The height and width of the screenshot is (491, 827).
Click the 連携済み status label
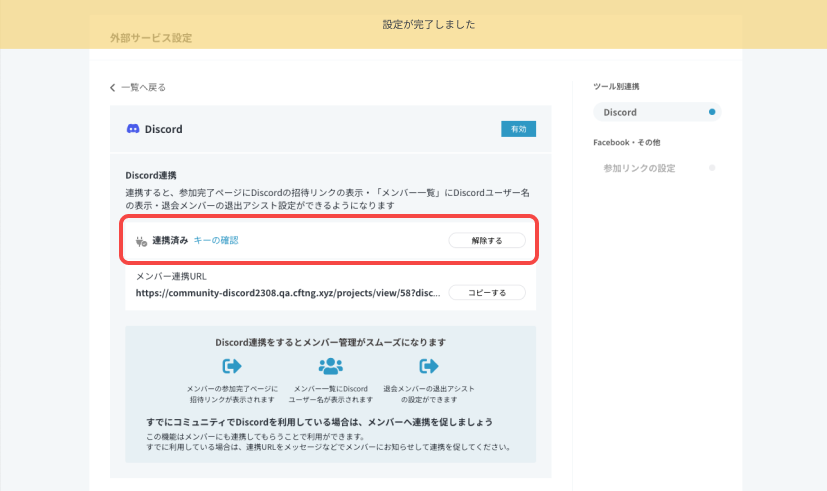(170, 240)
